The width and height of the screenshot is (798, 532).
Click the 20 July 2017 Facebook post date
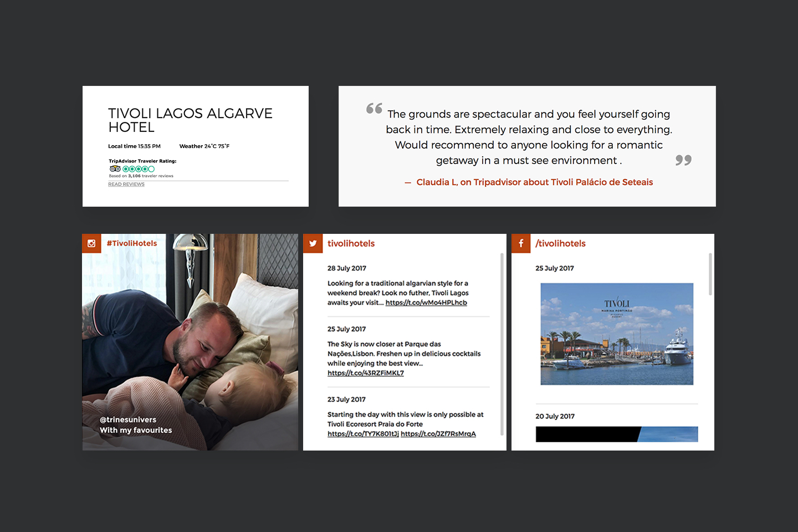point(555,416)
